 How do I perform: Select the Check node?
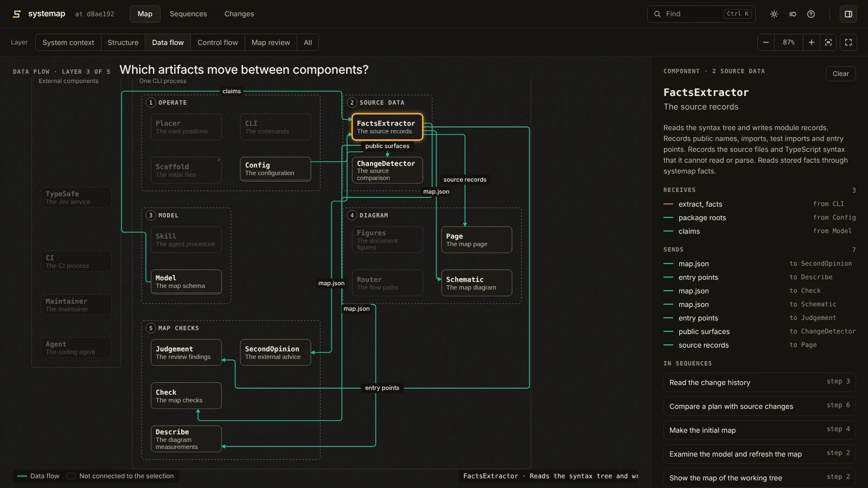tap(186, 396)
